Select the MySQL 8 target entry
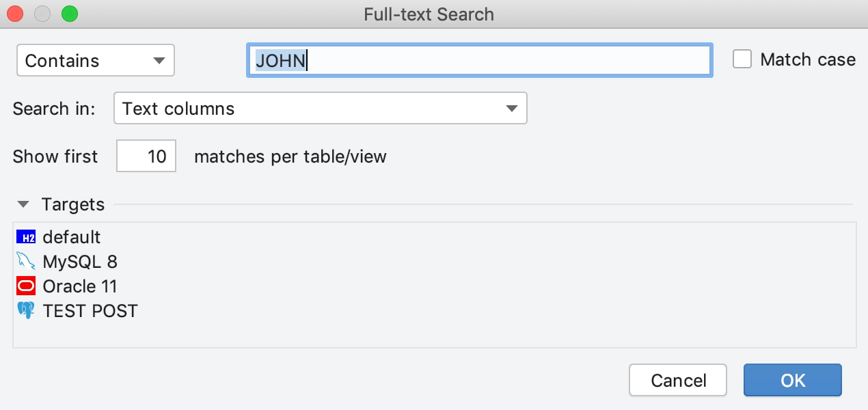Image resolution: width=868 pixels, height=410 pixels. click(80, 262)
